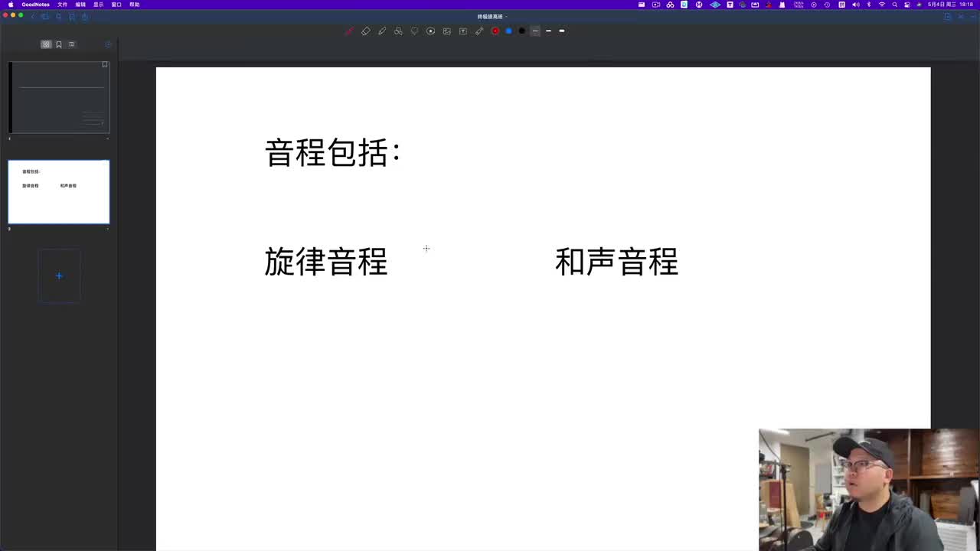Screen dimensions: 980x551
Task: Switch sidebar to thumbnails grid view
Action: [46, 44]
